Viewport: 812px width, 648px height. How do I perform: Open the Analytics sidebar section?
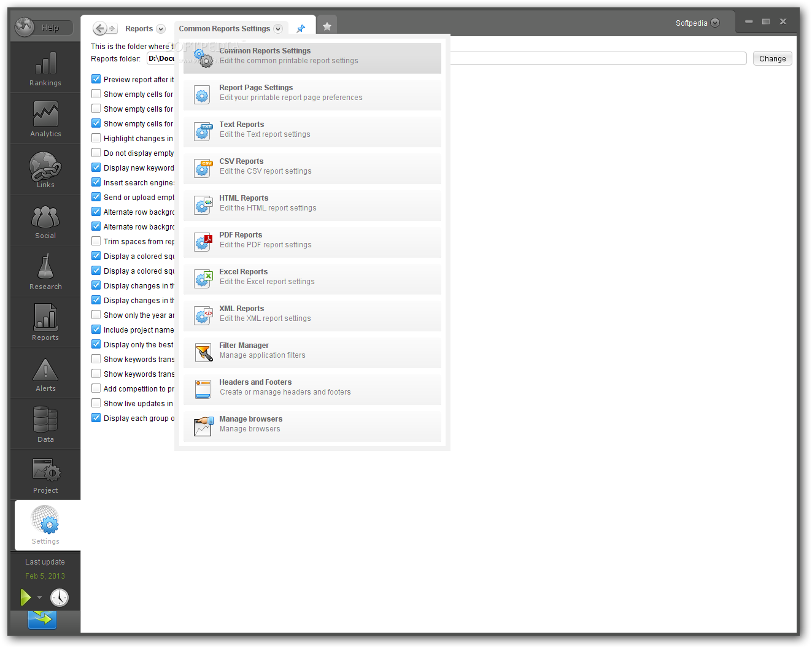(x=45, y=118)
